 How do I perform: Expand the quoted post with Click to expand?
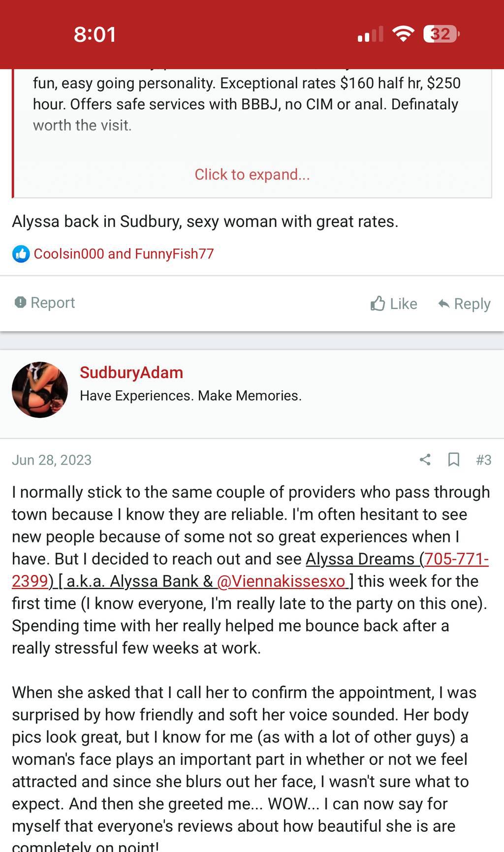pos(252,174)
